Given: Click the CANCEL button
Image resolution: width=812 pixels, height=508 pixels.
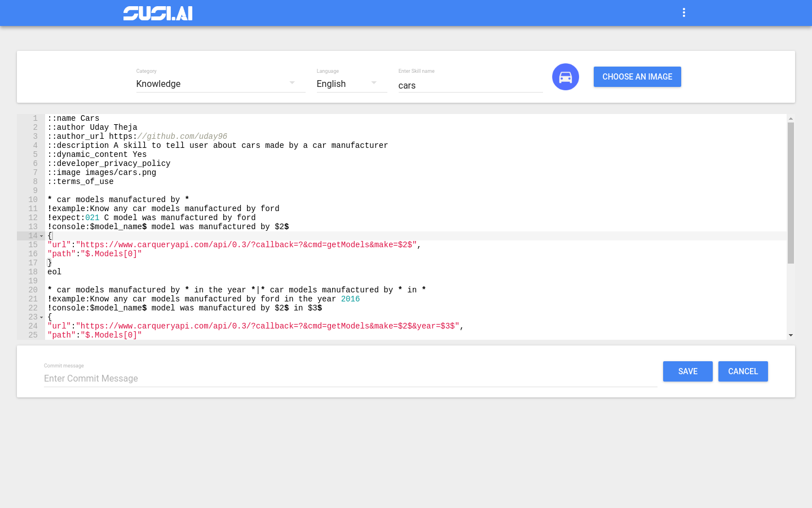Looking at the screenshot, I should pyautogui.click(x=743, y=371).
